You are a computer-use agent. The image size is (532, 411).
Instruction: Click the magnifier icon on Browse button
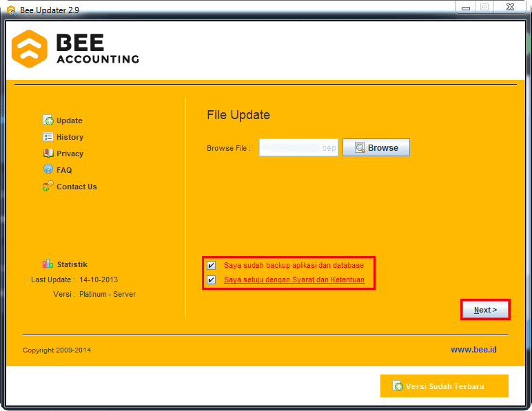(x=360, y=147)
